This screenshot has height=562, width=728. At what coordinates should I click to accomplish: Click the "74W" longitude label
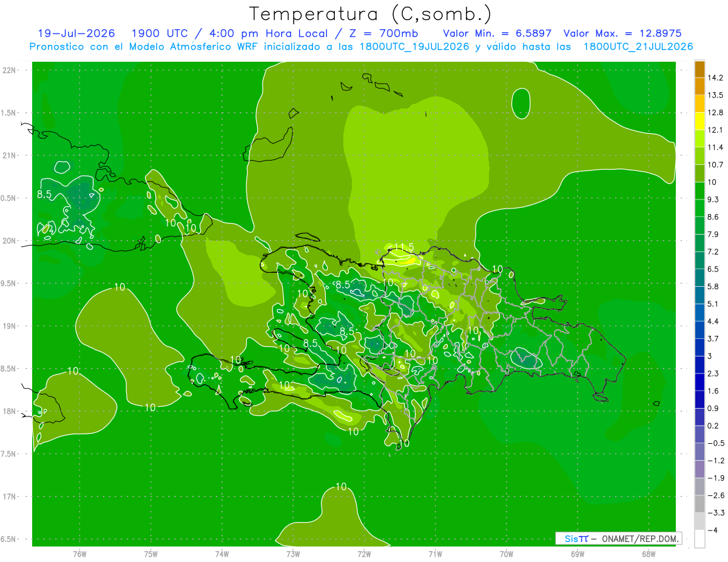[x=221, y=554]
